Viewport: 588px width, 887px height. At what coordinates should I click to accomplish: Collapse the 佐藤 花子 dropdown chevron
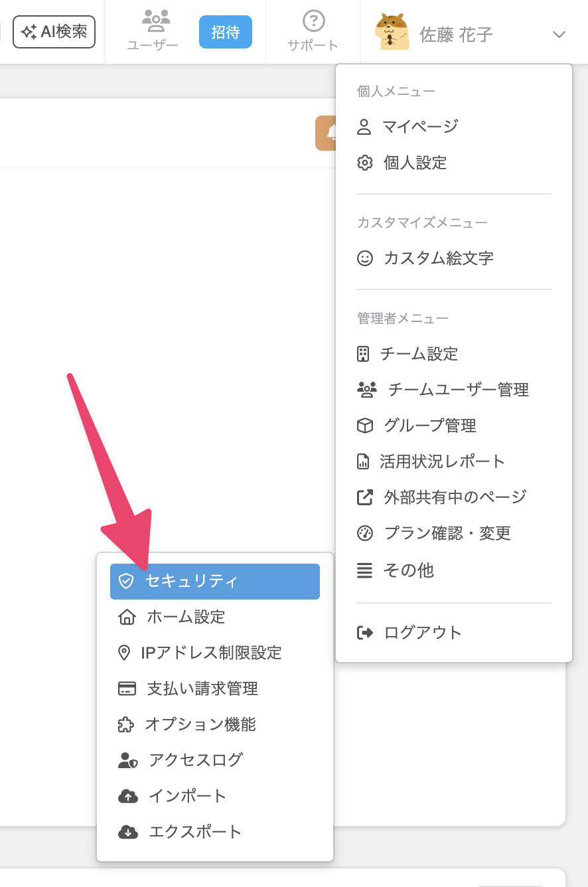(559, 35)
